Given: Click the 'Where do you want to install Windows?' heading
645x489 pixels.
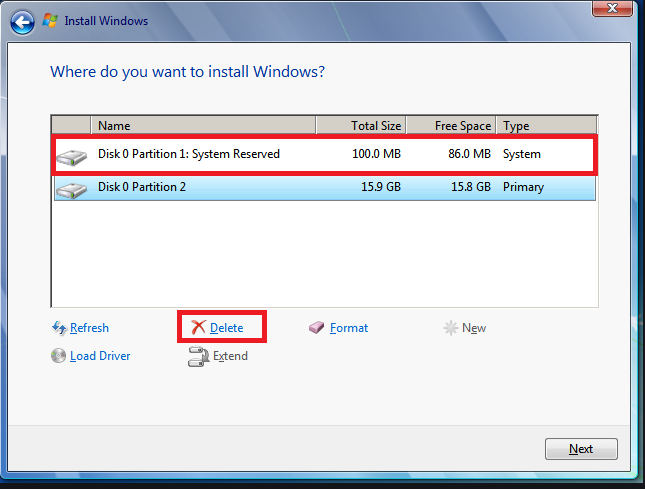Looking at the screenshot, I should pyautogui.click(x=188, y=72).
